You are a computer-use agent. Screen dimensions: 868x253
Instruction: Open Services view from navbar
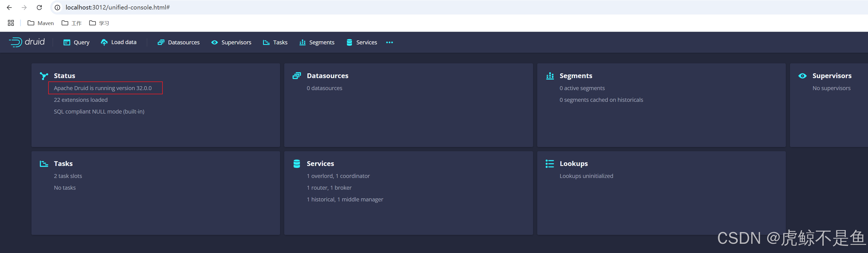coord(362,42)
